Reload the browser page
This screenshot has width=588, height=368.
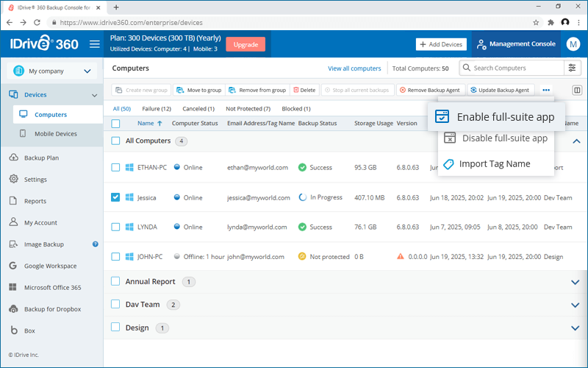point(37,23)
